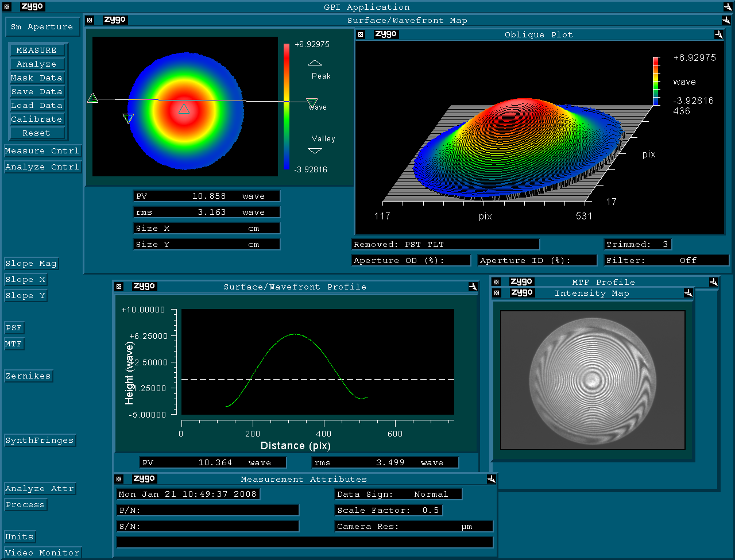Toggle the Filter Off setting
This screenshot has height=560, width=735.
667,260
